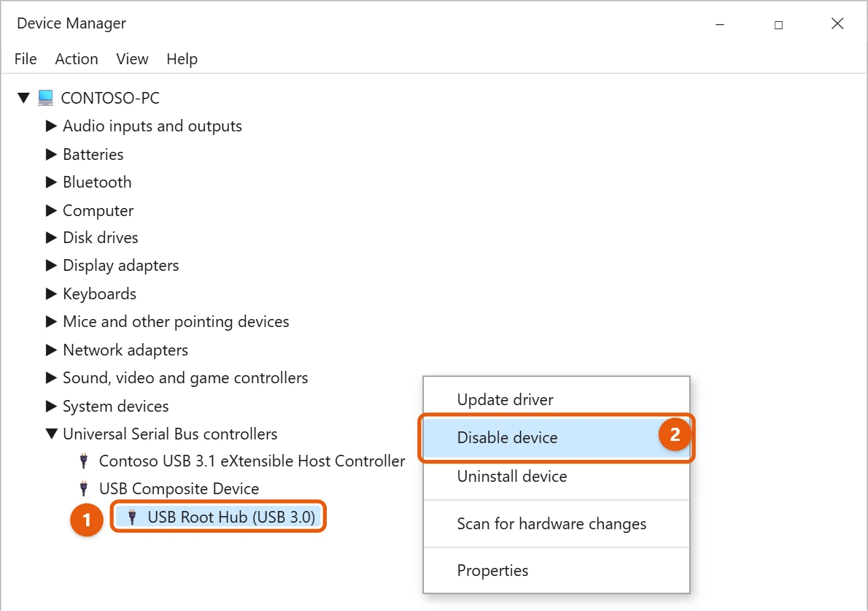The image size is (868, 611).
Task: Click the USB Root Hub plug icon
Action: point(132,517)
